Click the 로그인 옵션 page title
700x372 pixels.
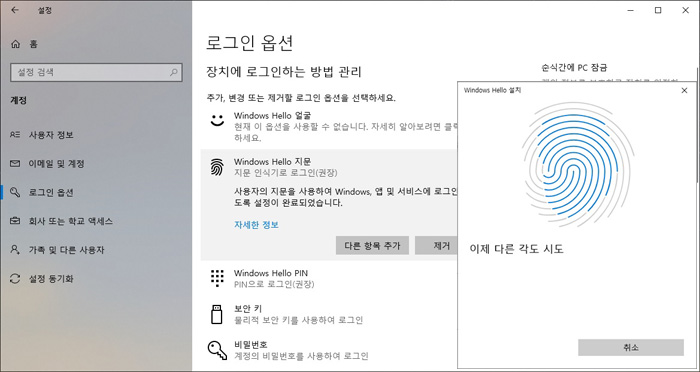pyautogui.click(x=250, y=43)
